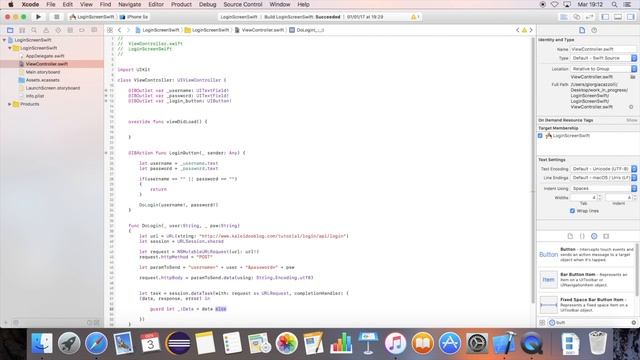
Task: Collapse the LoginScreenSwift group folder
Action: [x=10, y=48]
